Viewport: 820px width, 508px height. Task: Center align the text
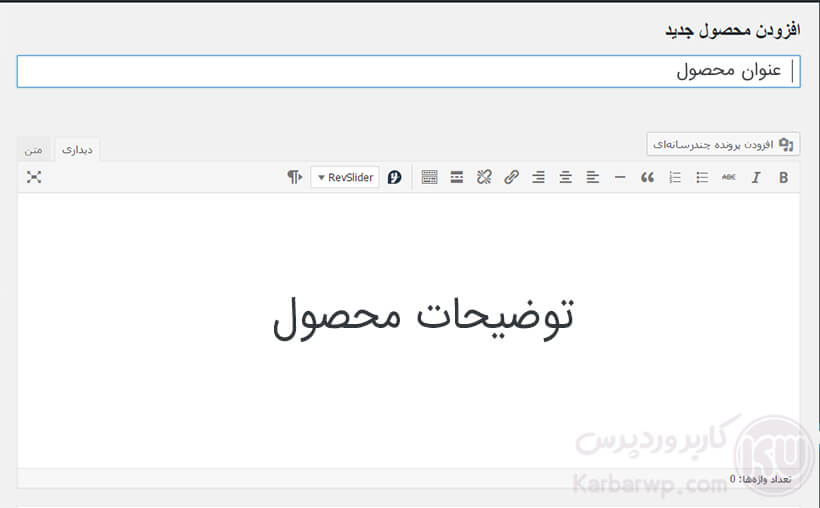(x=565, y=177)
